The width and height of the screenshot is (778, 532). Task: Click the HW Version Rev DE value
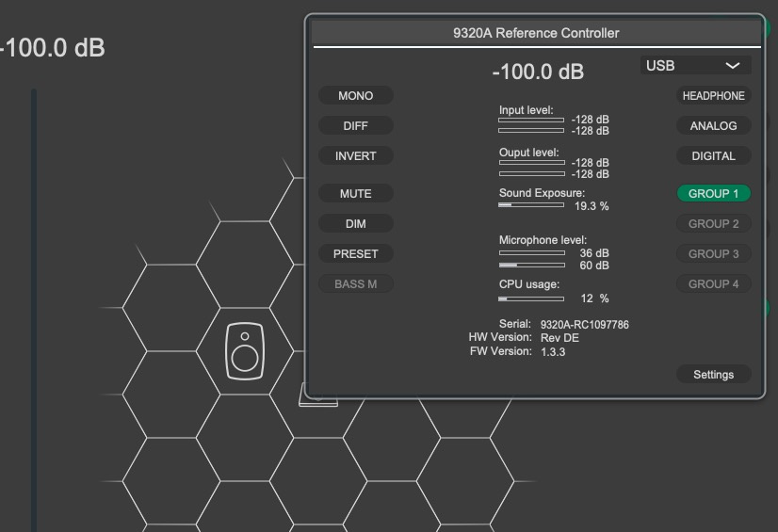click(x=559, y=338)
